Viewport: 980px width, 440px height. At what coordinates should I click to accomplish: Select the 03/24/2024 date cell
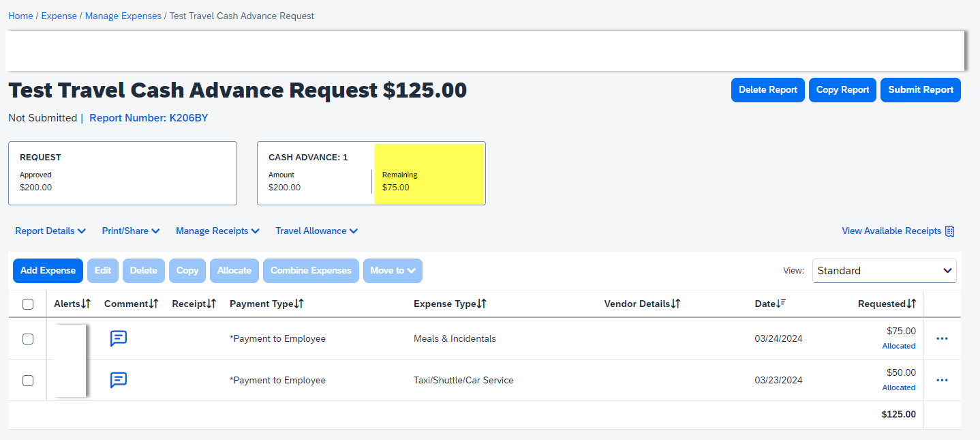(778, 338)
